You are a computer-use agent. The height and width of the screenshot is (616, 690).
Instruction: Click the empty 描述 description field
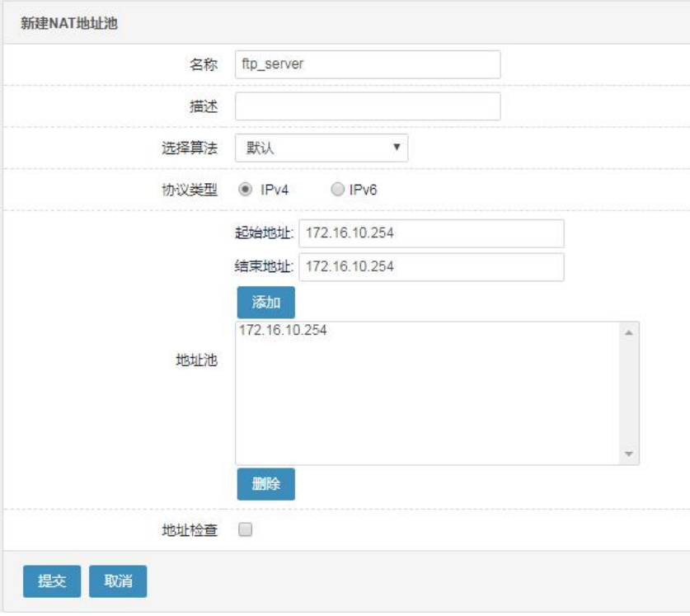click(368, 106)
